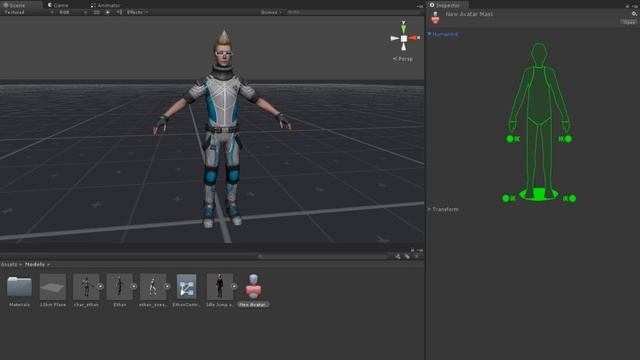
Task: Switch to the Game tab
Action: 58,5
